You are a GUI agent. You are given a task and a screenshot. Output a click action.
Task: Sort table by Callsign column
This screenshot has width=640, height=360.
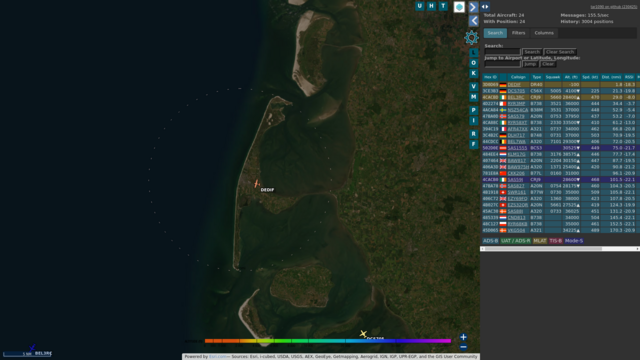(x=518, y=77)
